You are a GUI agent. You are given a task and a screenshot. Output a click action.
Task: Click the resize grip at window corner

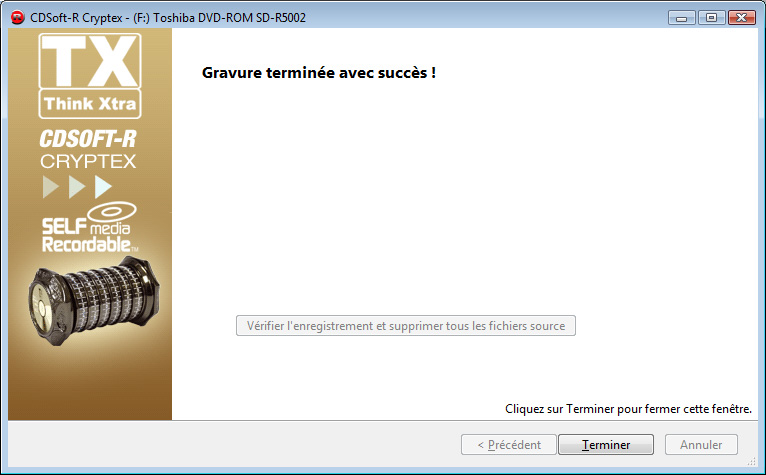(x=751, y=461)
